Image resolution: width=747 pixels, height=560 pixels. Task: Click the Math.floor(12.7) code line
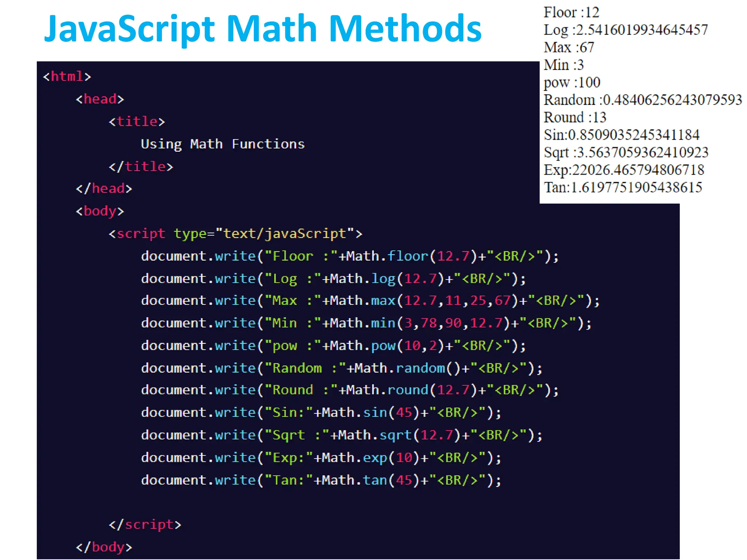pyautogui.click(x=350, y=256)
